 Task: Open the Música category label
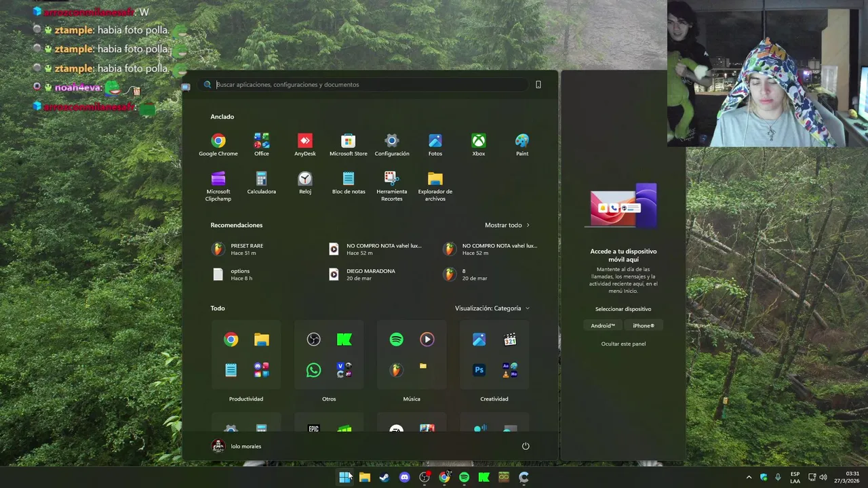click(412, 399)
